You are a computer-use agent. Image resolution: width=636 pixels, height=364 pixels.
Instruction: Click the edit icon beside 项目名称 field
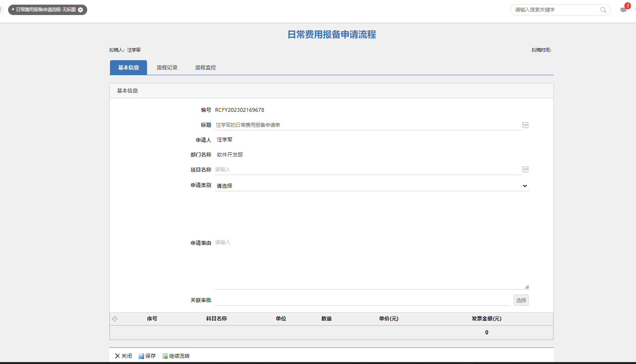[x=525, y=170]
